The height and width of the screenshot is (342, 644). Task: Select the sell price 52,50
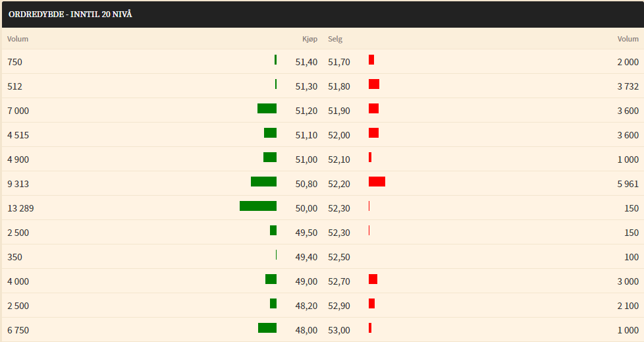339,257
